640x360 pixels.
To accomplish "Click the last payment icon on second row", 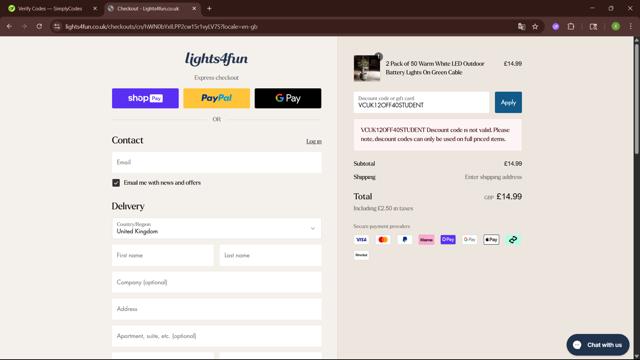I will tap(361, 255).
